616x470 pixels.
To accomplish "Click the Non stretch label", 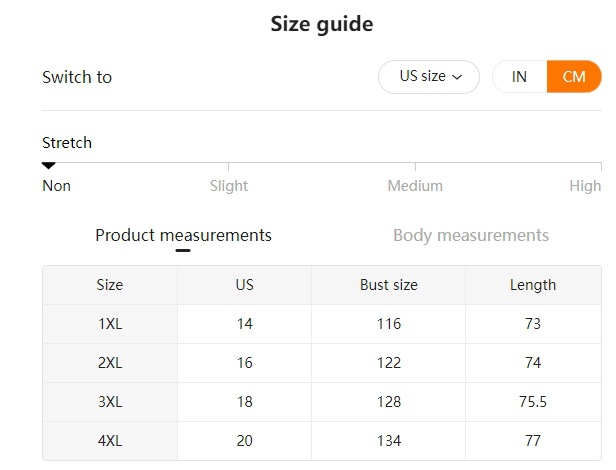I will click(x=56, y=185).
